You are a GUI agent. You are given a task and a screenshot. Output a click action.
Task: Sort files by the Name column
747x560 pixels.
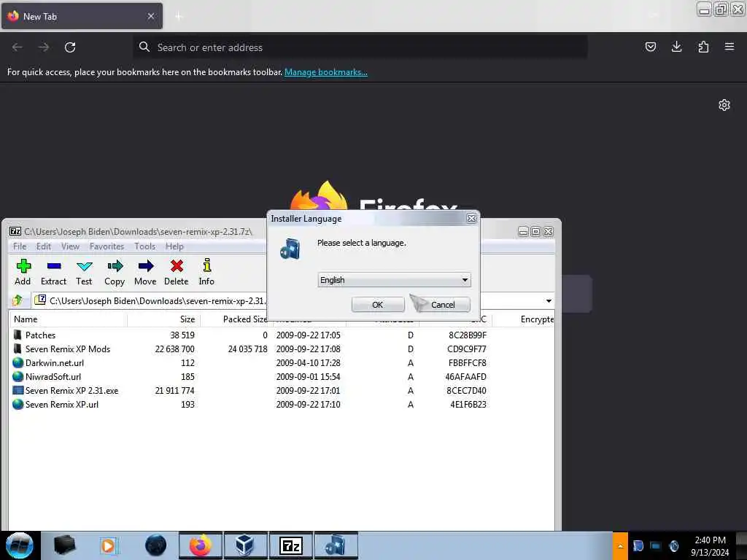tap(68, 319)
